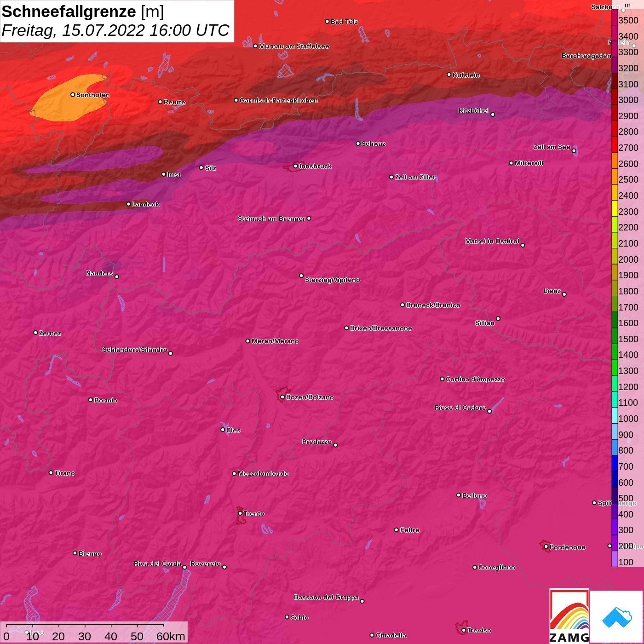Click the blue thumbs-up diamond icon
This screenshot has width=644, height=644.
617,617
